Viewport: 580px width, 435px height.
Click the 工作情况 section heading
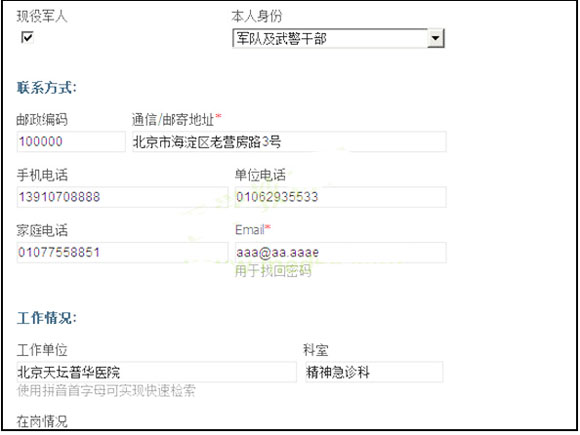47,318
